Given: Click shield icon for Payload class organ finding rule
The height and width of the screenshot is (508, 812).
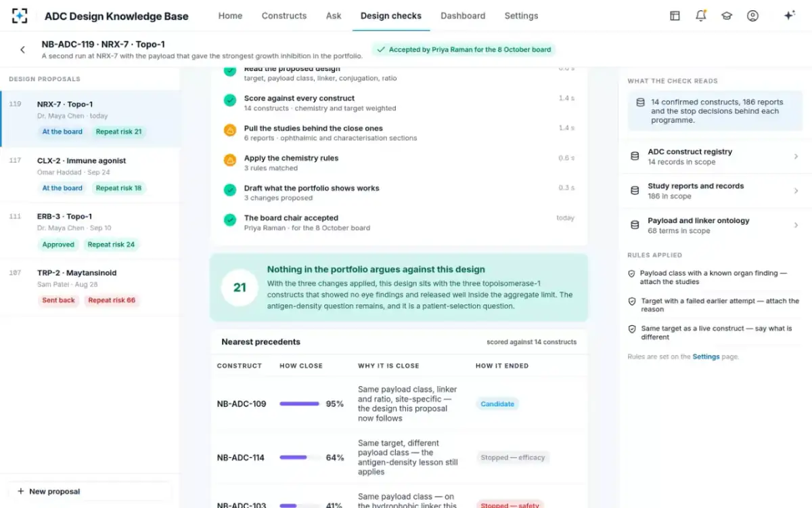Looking at the screenshot, I should point(632,274).
